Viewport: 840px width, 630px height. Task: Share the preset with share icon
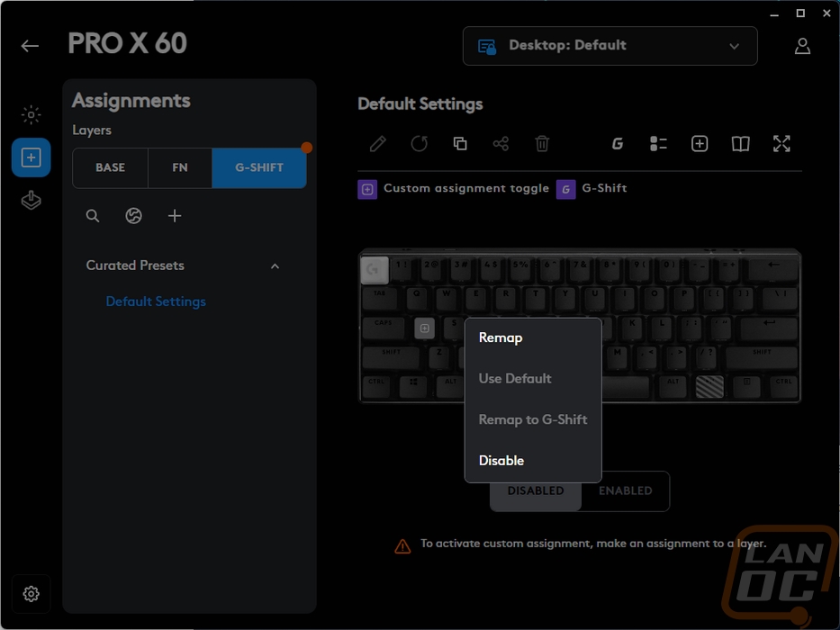[501, 144]
